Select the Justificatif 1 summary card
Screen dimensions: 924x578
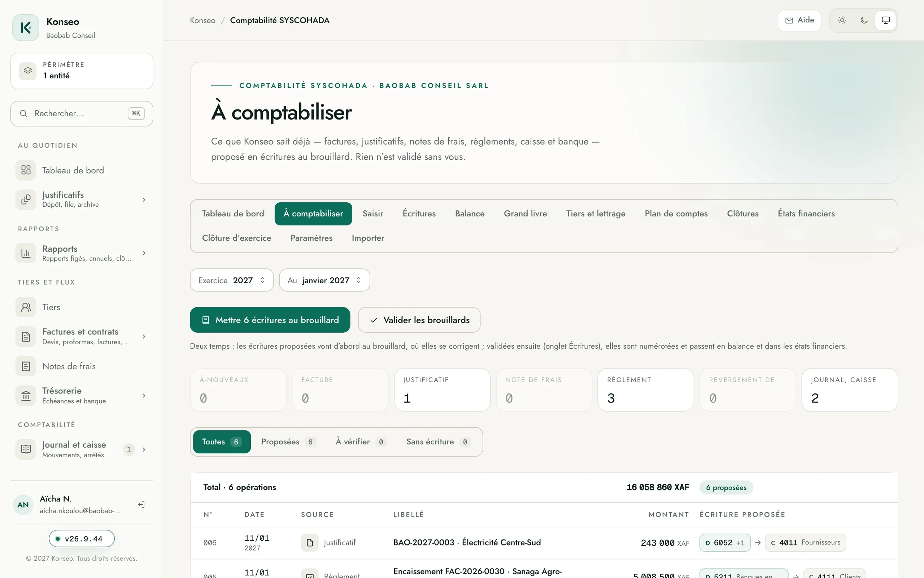(442, 390)
